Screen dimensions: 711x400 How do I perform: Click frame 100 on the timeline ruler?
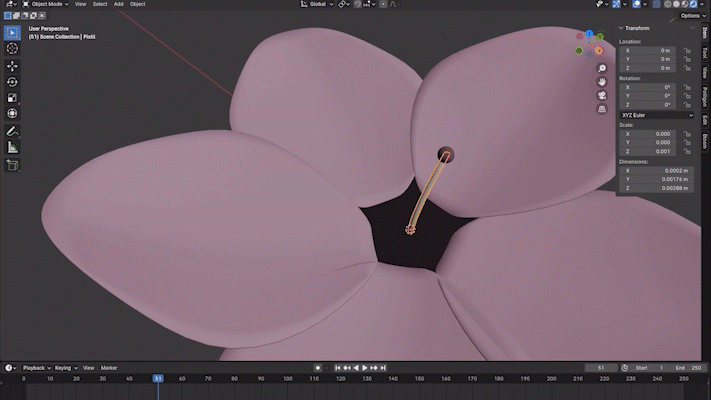tap(287, 379)
